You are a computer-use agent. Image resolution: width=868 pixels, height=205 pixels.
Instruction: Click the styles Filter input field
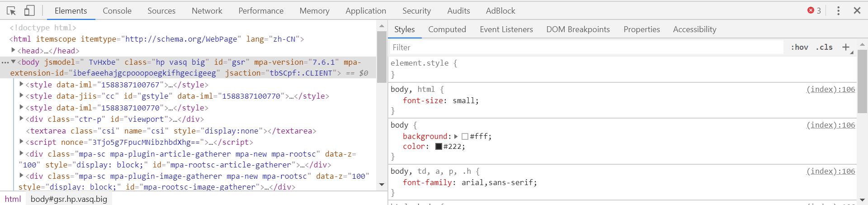pyautogui.click(x=586, y=47)
